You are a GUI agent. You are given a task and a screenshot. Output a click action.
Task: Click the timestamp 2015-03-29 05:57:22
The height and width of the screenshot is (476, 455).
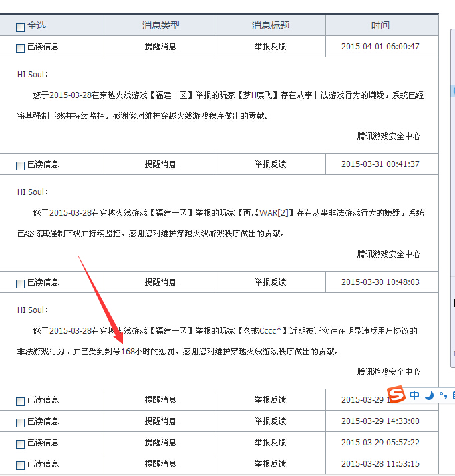pos(380,443)
